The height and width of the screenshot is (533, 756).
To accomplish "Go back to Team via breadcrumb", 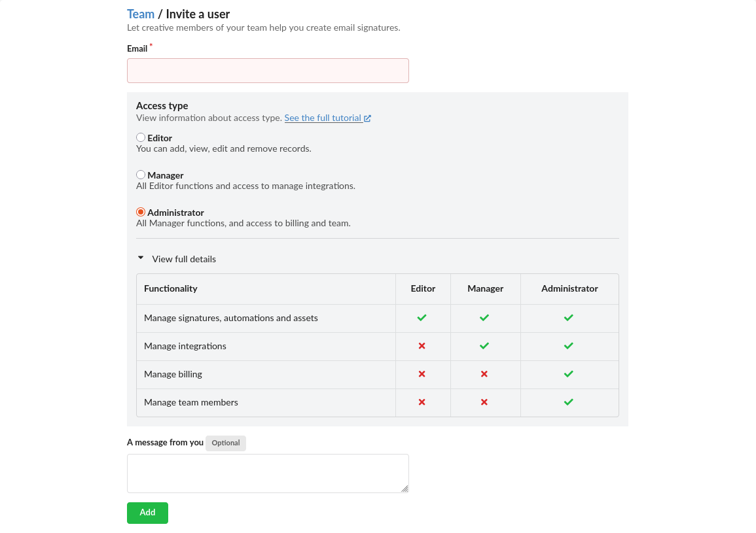I will [x=141, y=14].
